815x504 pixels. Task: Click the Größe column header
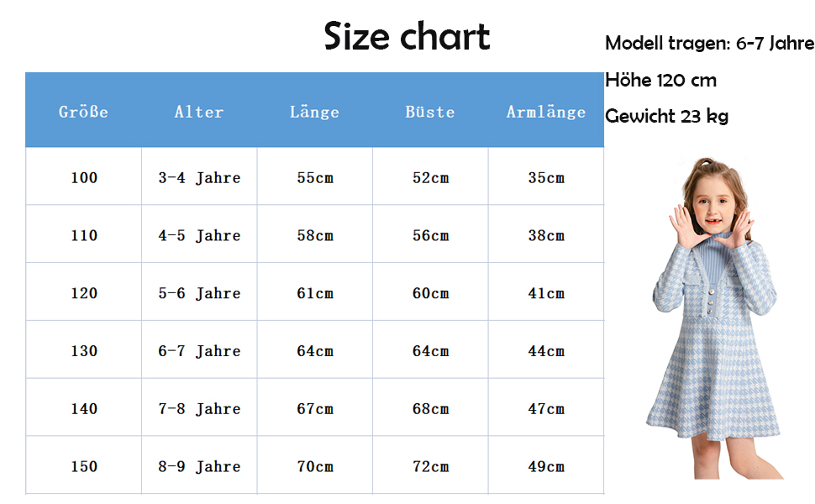point(84,112)
